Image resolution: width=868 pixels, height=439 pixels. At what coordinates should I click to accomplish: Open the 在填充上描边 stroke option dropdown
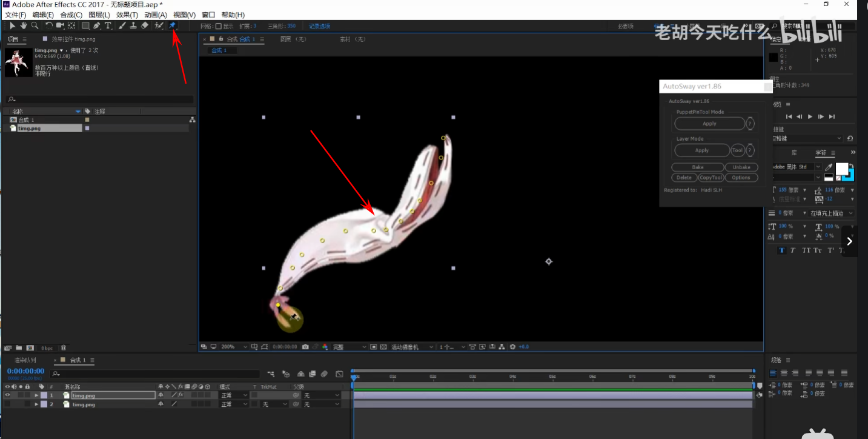click(x=832, y=213)
